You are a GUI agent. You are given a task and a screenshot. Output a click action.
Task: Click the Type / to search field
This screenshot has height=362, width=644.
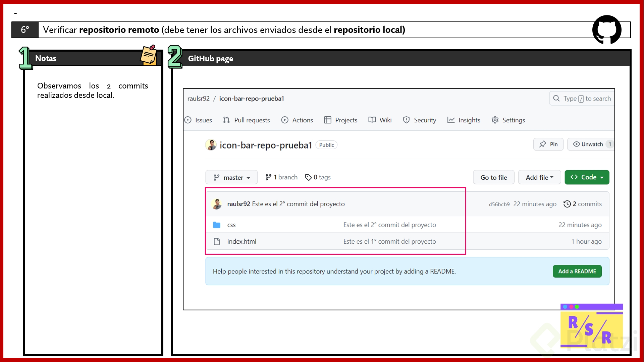[586, 99]
